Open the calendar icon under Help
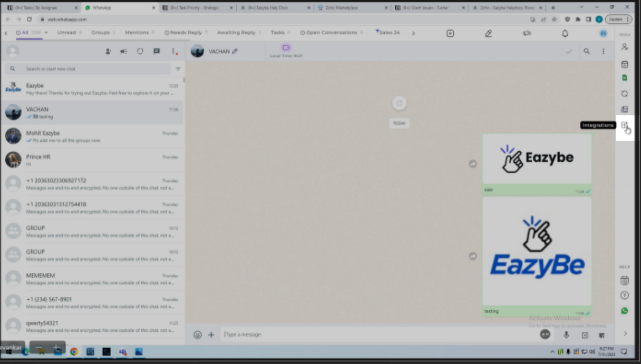Image resolution: width=641 pixels, height=364 pixels. [x=625, y=280]
